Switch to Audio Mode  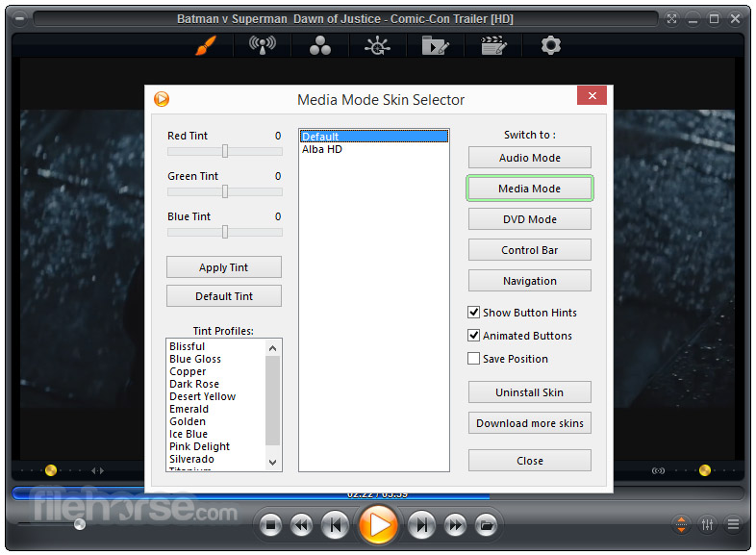[529, 158]
